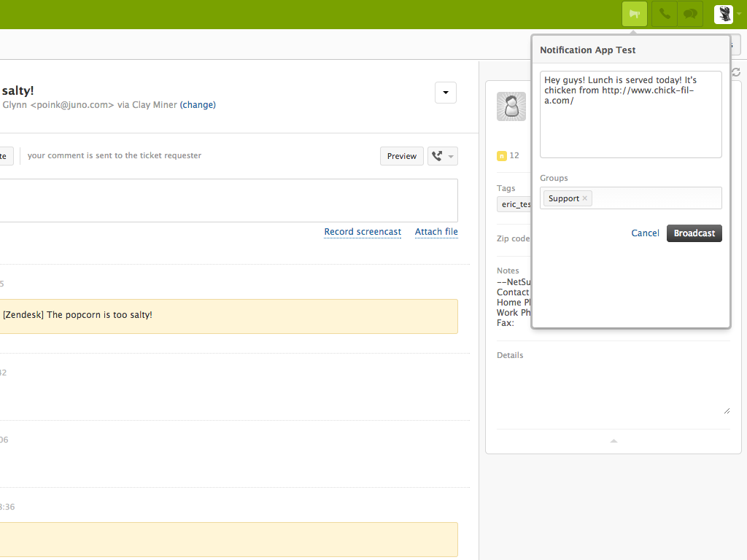Screen dimensions: 747x560
Task: Expand the dropdown arrow next to the agent avatar
Action: 739,14
